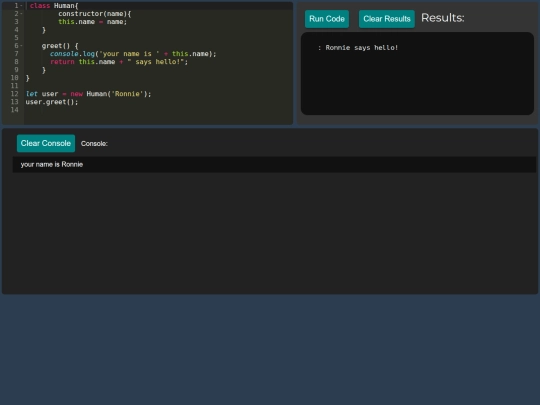Click the Console: label
The height and width of the screenshot is (405, 540).
94,144
